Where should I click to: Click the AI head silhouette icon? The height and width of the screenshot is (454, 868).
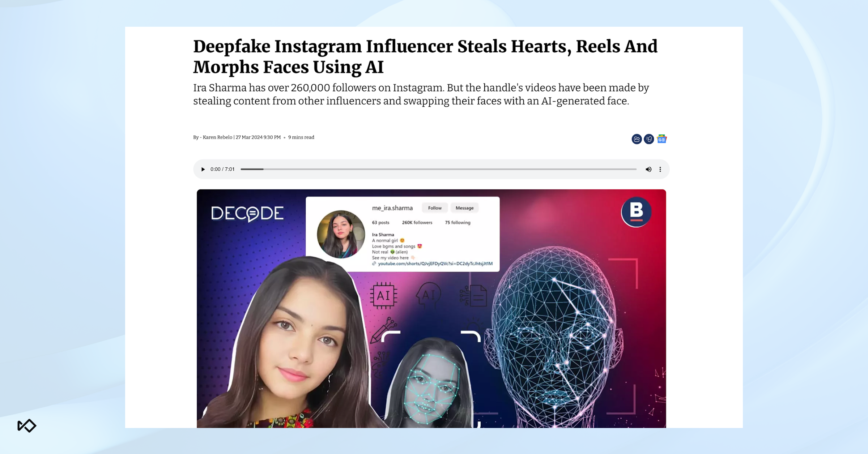(429, 295)
